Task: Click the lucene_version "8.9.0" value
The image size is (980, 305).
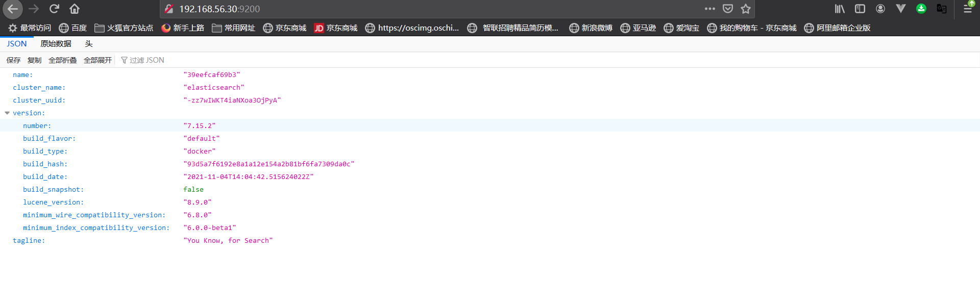Action: coord(198,202)
